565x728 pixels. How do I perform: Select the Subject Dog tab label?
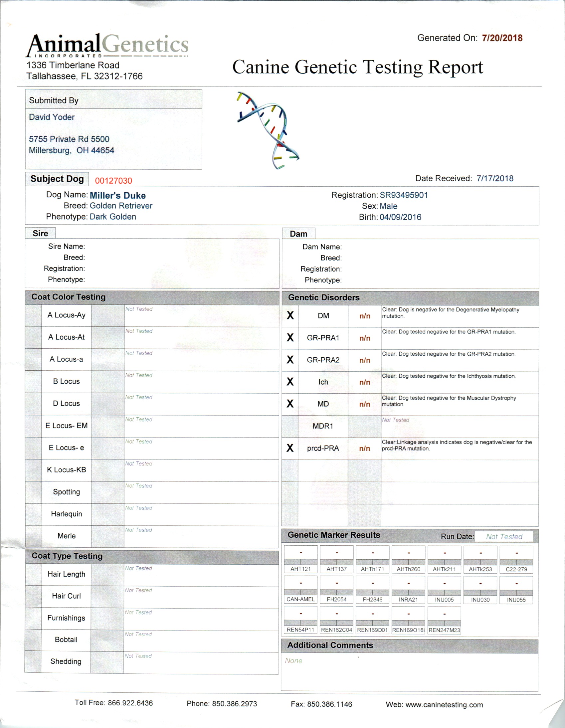coord(57,179)
